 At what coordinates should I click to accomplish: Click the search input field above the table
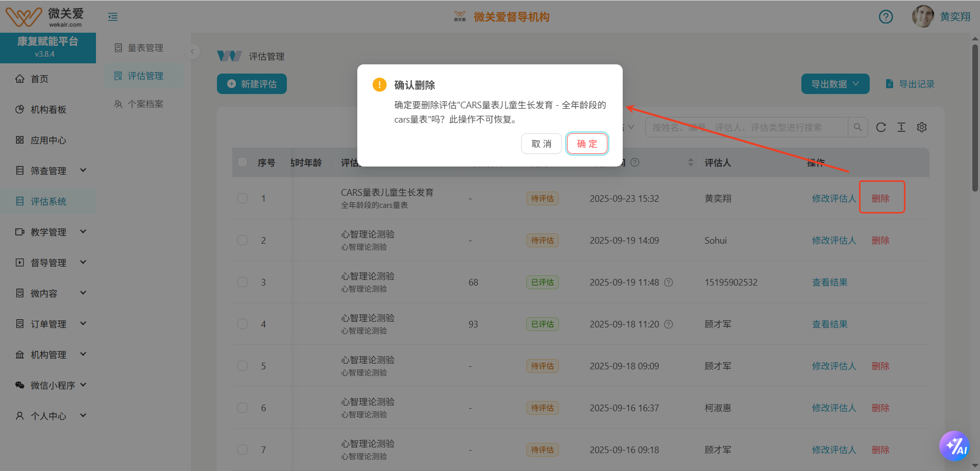point(740,127)
